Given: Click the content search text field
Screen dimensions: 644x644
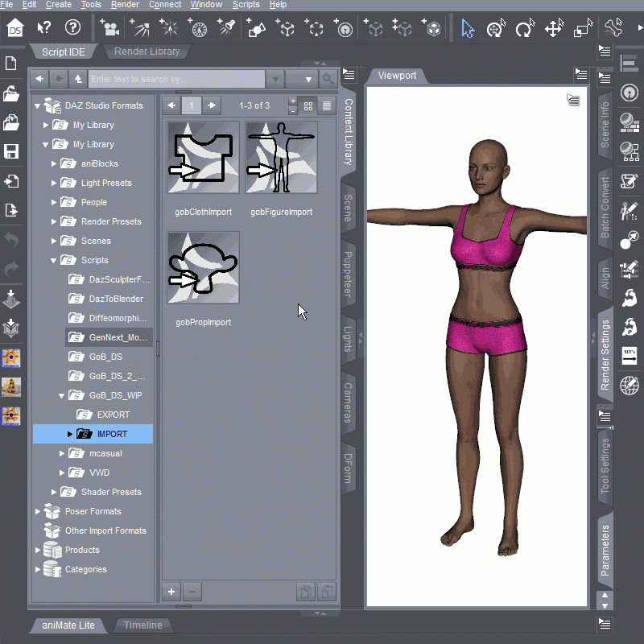Looking at the screenshot, I should [x=176, y=79].
